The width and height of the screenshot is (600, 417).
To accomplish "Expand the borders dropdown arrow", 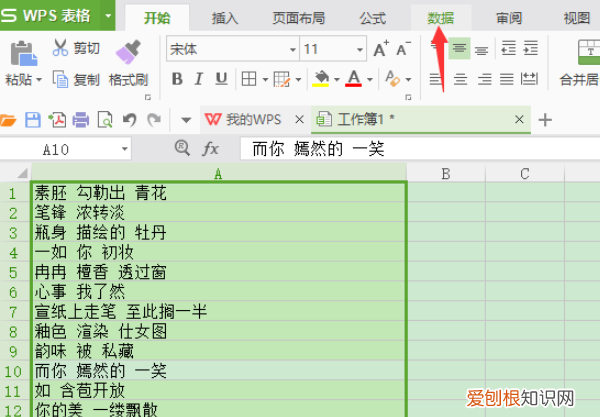I will [265, 80].
